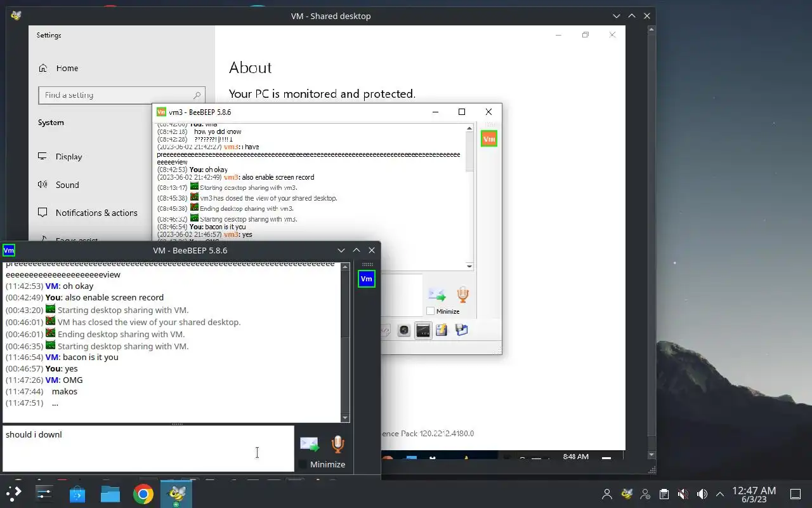812x508 pixels.
Task: Click 'also enable screen record' message in VM chat
Action: click(x=114, y=297)
